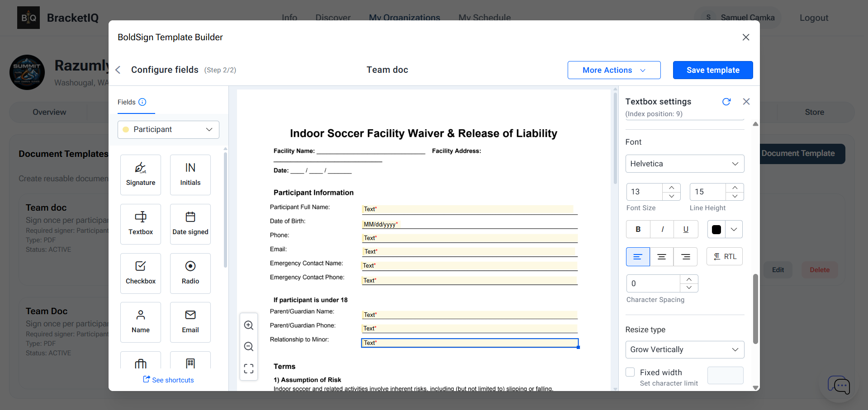Image resolution: width=868 pixels, height=410 pixels.
Task: Select the Textbox field tool
Action: coord(141,224)
